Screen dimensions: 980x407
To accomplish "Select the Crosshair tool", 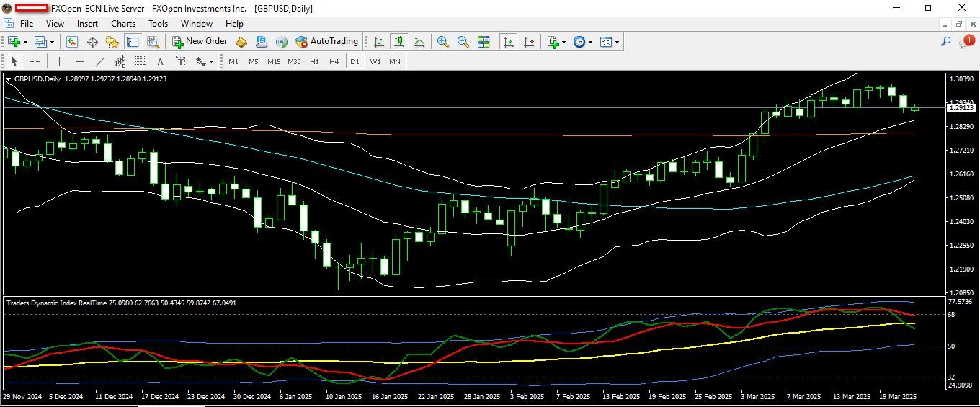I will [35, 61].
